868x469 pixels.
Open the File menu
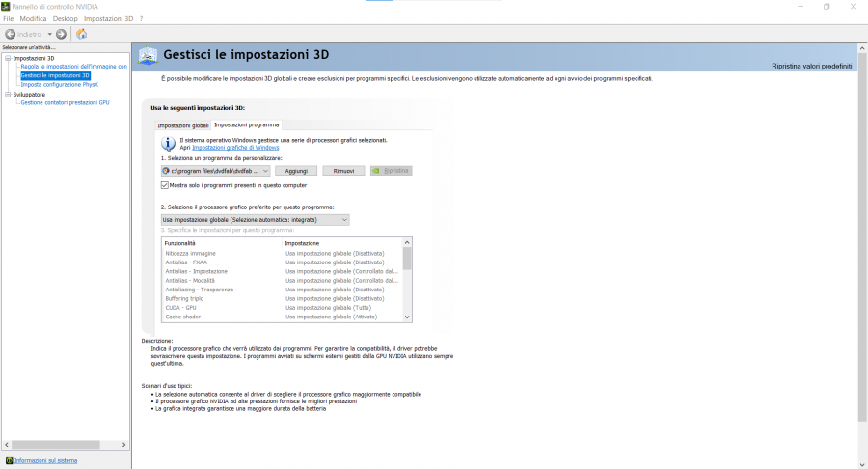click(x=9, y=19)
